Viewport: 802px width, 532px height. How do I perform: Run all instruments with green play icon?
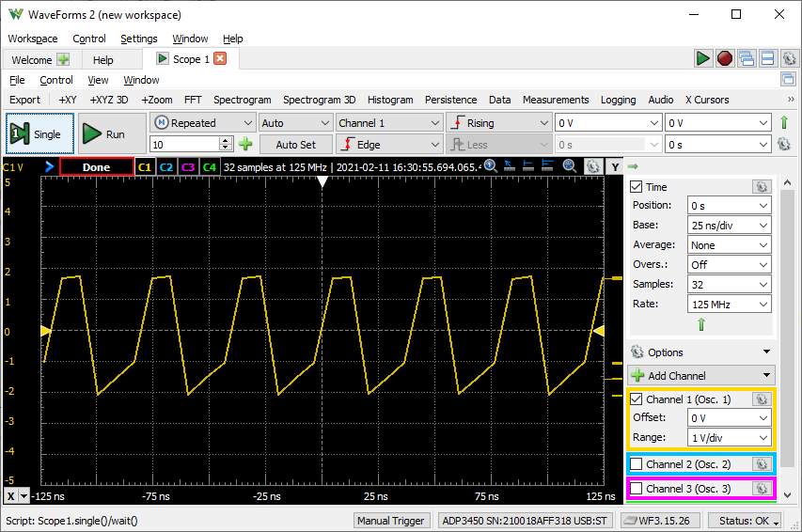702,58
